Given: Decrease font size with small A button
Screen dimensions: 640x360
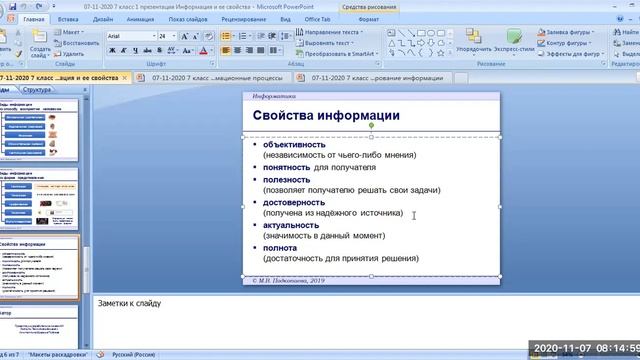Looking at the screenshot, I should pyautogui.click(x=196, y=36).
